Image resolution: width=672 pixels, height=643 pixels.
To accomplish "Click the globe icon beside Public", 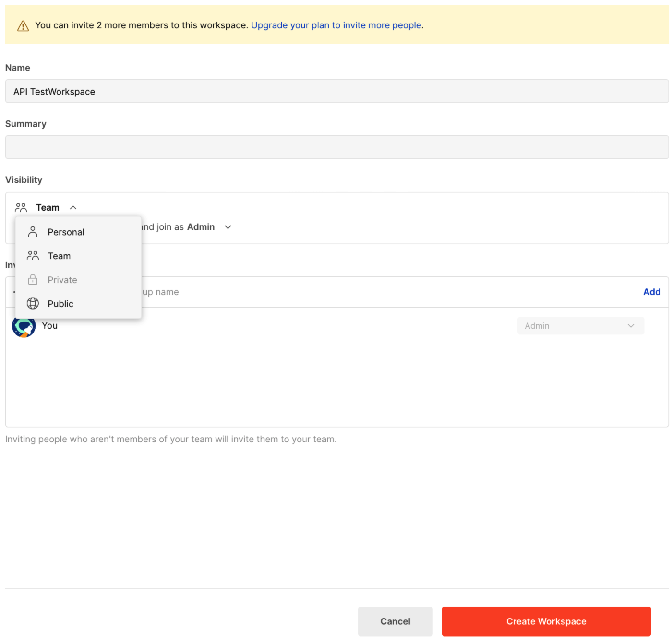I will [33, 303].
